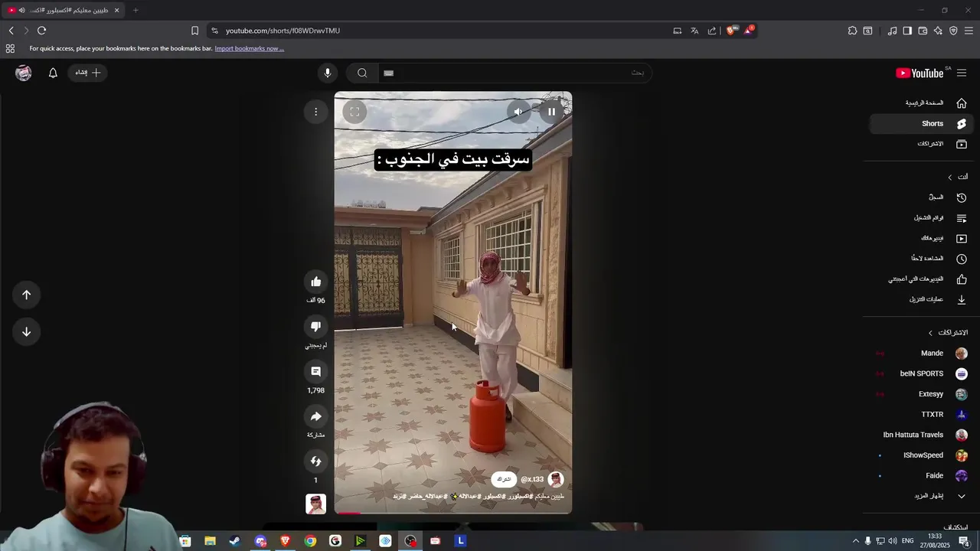980x551 pixels.
Task: Open the Faide channel subscription
Action: [x=922, y=475]
